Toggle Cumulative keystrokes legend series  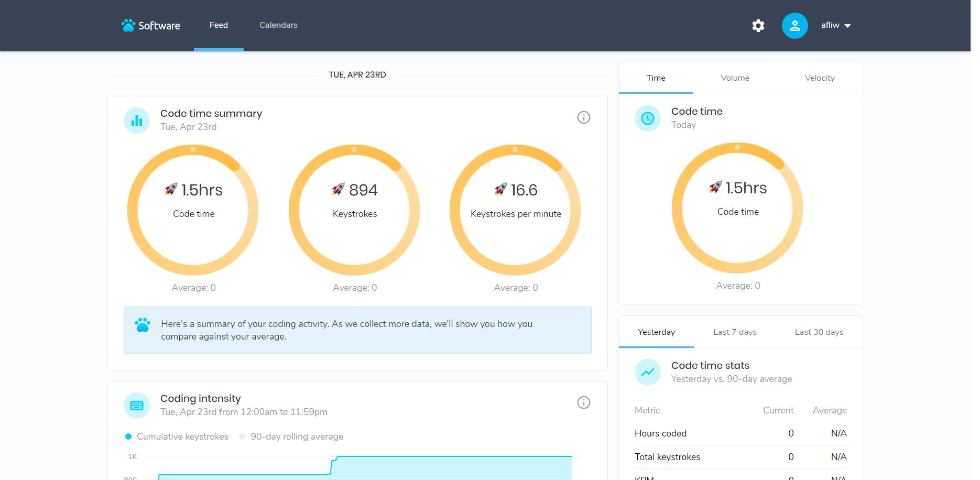(177, 437)
